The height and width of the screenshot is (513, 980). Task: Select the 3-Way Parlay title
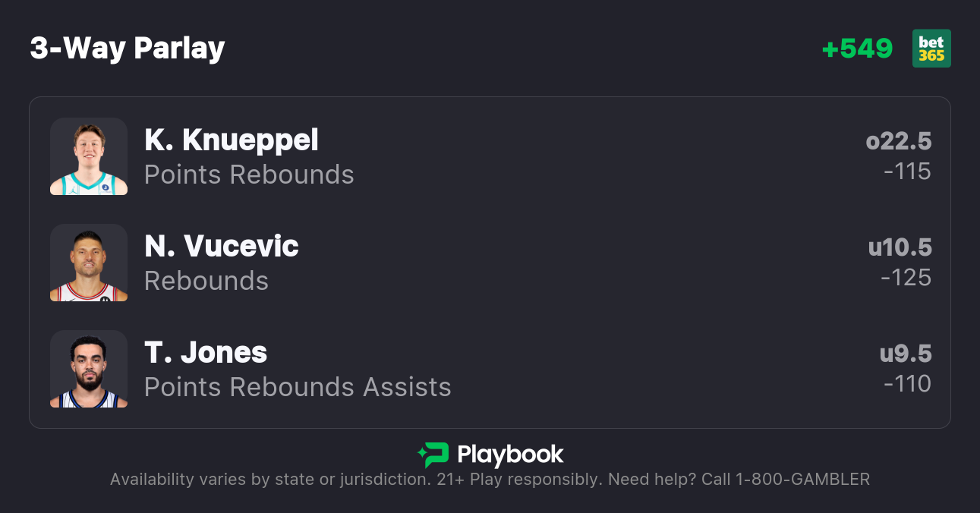[128, 49]
